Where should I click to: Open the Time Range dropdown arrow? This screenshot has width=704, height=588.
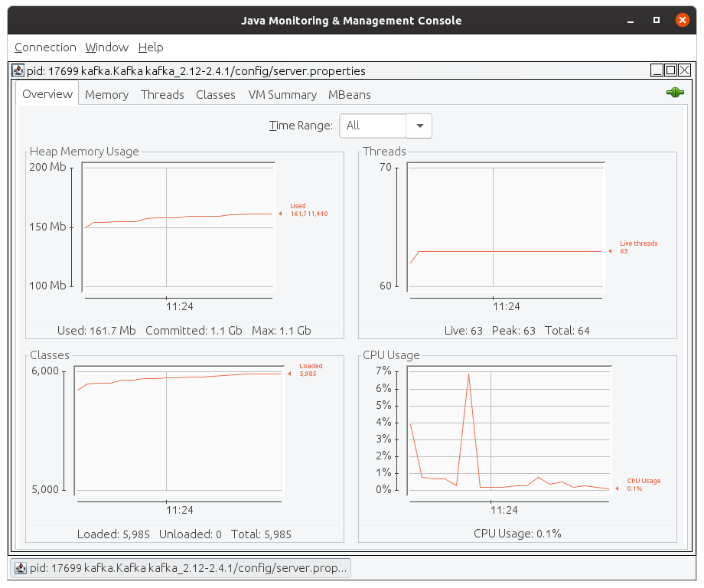coord(419,126)
